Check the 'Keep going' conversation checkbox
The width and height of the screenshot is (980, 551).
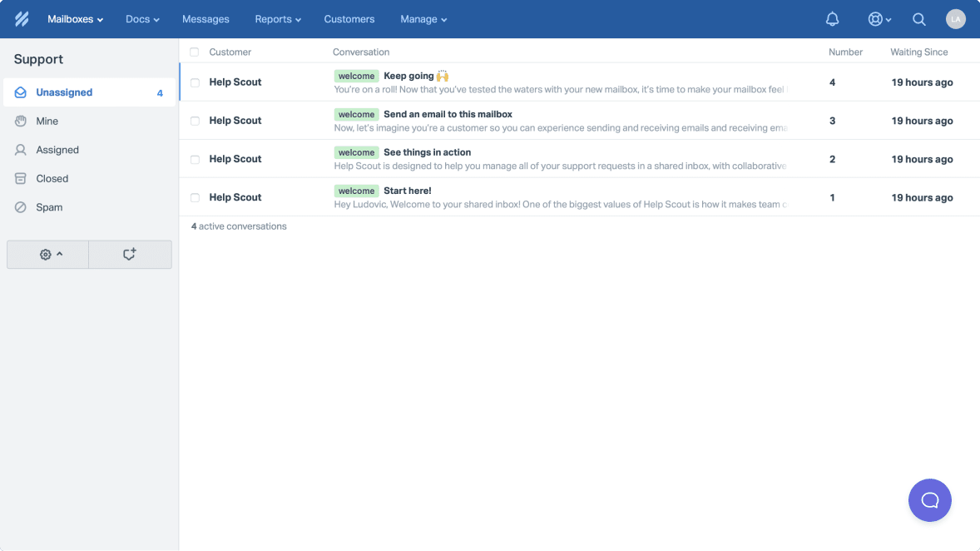pyautogui.click(x=195, y=82)
